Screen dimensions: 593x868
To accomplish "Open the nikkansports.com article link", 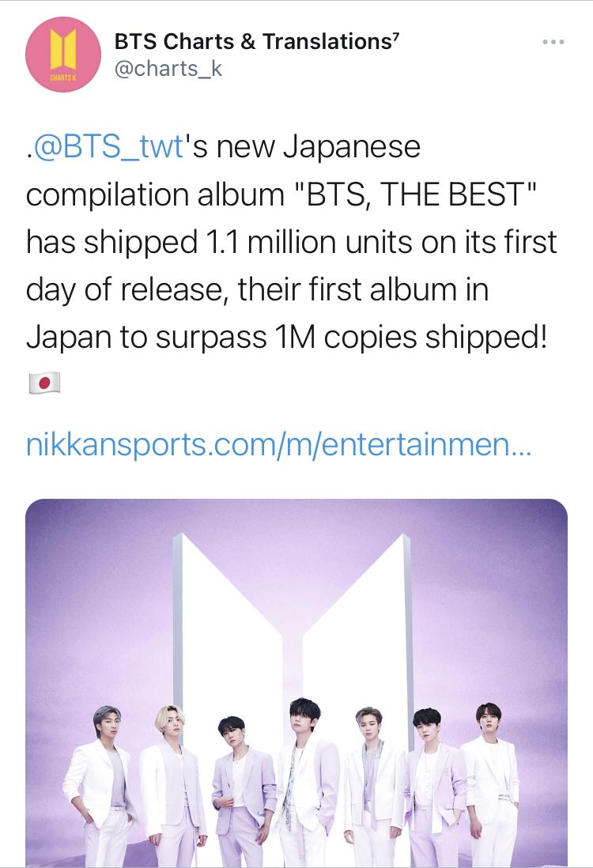I will [x=278, y=446].
